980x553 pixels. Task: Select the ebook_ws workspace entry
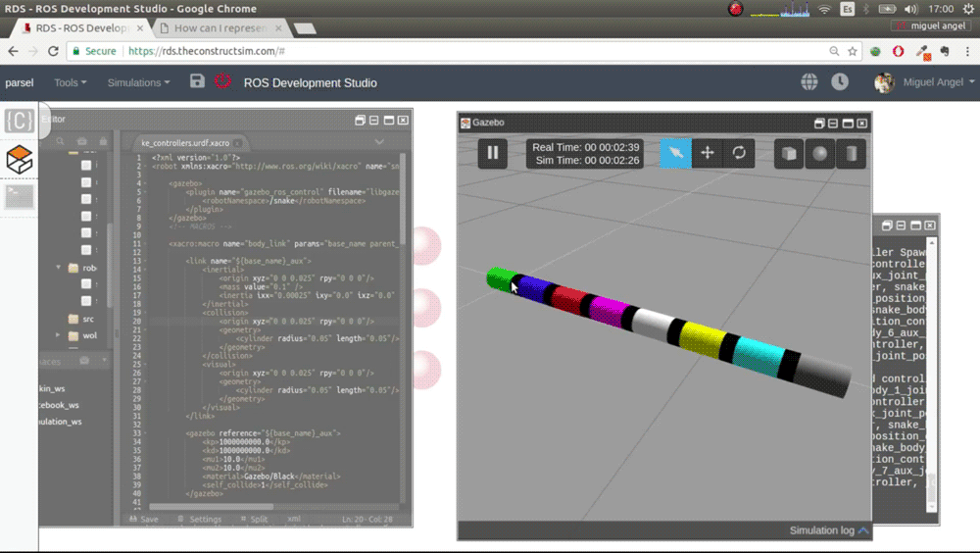(60, 405)
